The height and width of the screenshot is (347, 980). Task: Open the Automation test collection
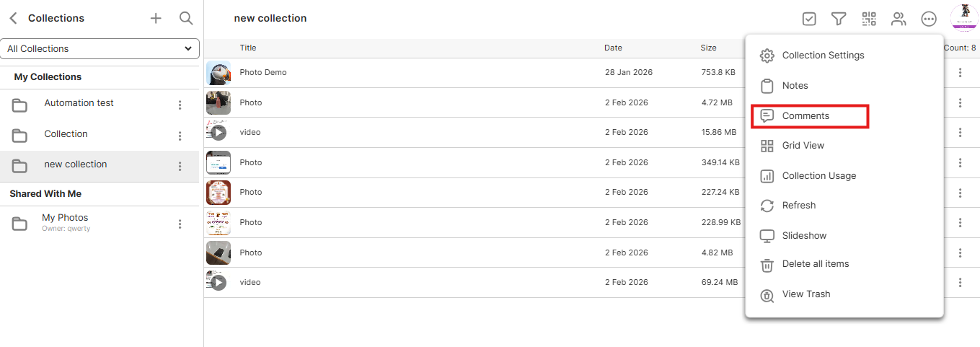[x=79, y=103]
